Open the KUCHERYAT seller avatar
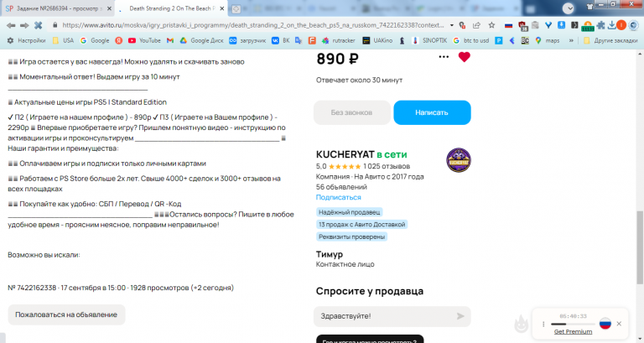The height and width of the screenshot is (343, 644). 459,160
